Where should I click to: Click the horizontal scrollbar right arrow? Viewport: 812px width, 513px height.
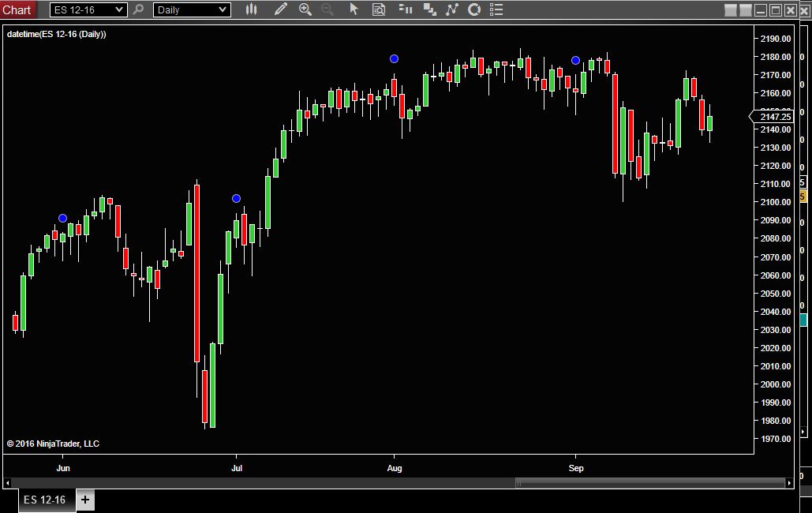[x=789, y=483]
